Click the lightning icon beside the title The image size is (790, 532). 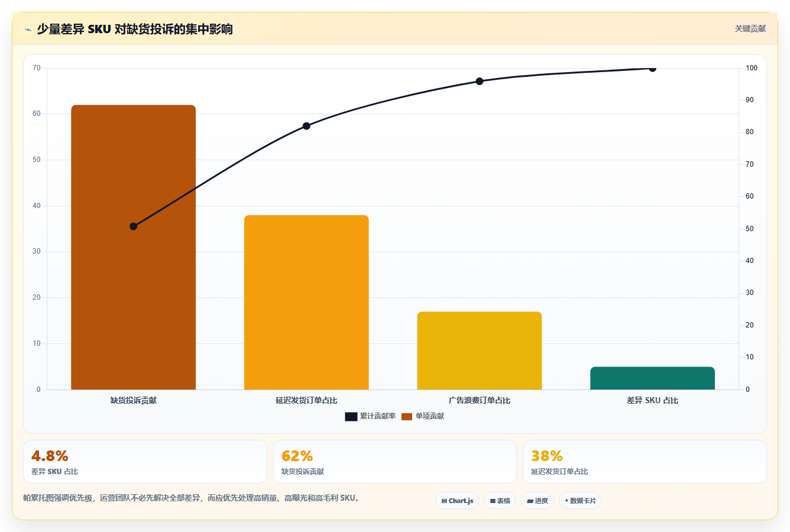point(28,30)
